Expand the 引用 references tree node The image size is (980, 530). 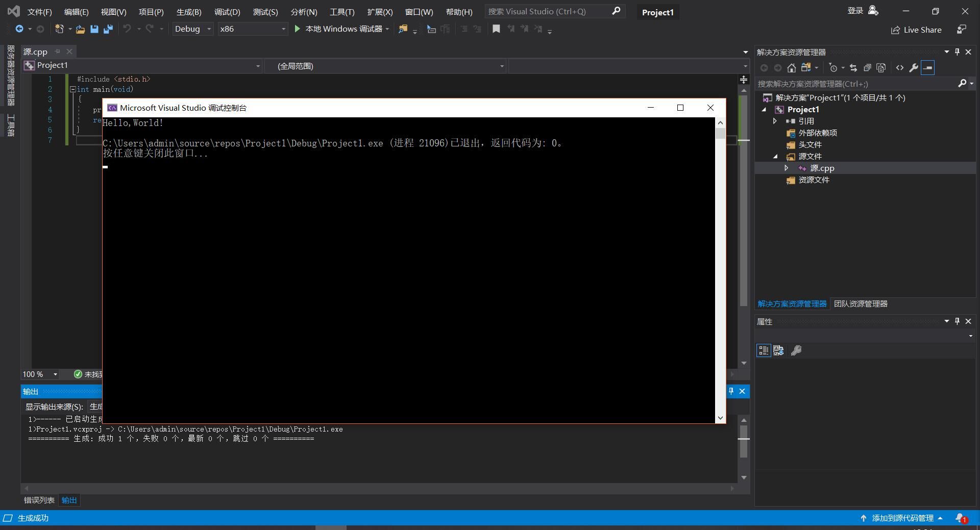pos(775,121)
